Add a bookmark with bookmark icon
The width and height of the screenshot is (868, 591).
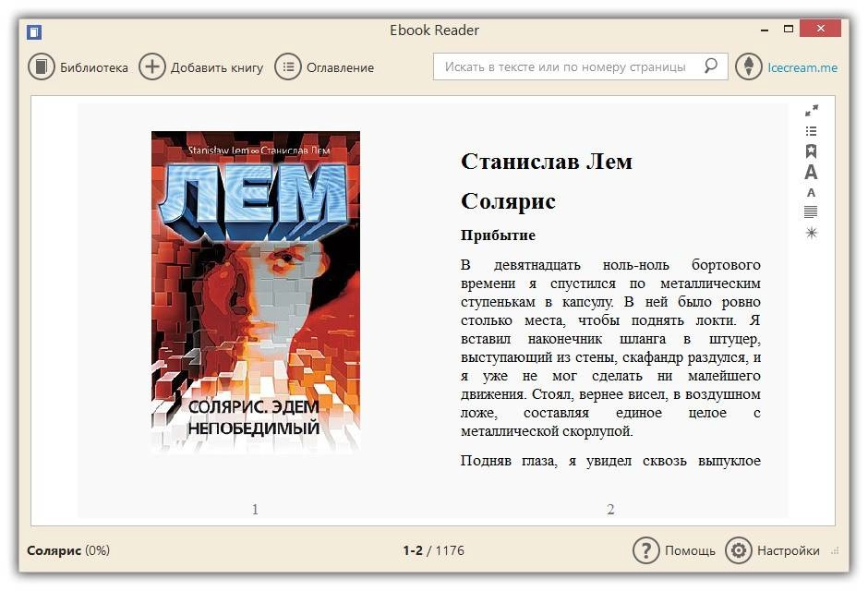tap(811, 151)
